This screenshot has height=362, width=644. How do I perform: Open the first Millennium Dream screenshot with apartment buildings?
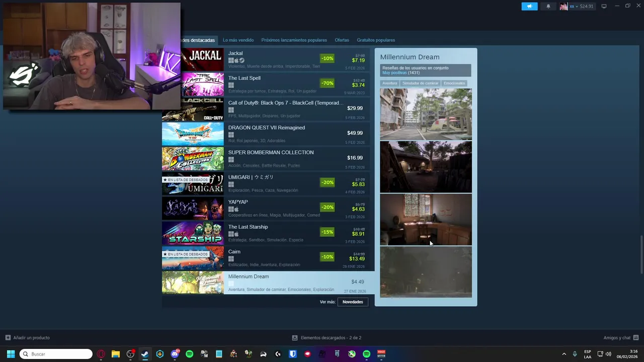click(426, 114)
